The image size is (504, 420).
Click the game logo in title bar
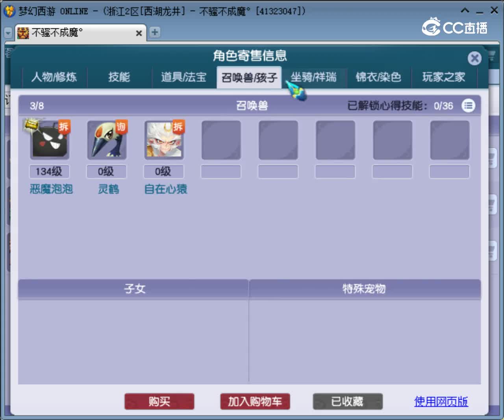tap(9, 11)
